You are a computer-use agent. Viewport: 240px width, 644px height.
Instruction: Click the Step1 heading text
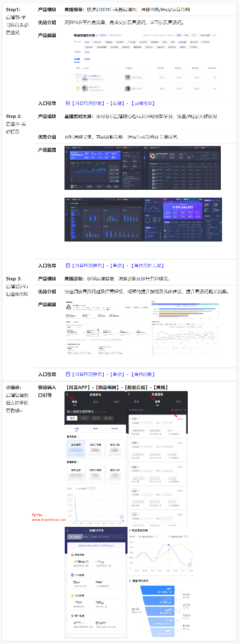(13, 8)
